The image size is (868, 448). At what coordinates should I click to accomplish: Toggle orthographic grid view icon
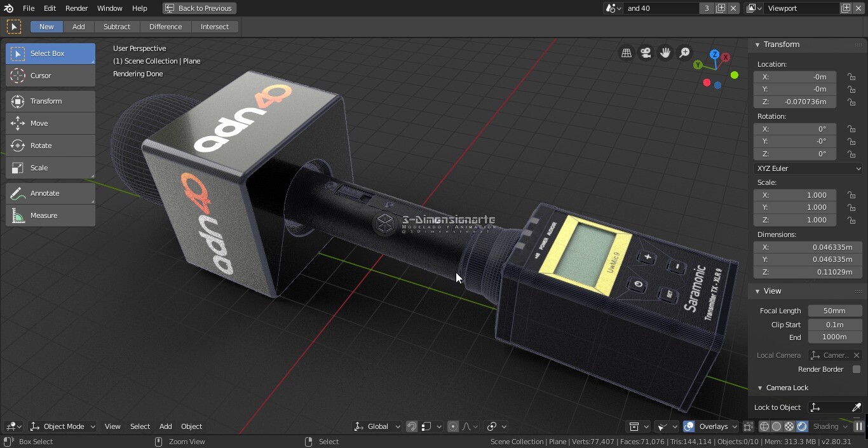(x=627, y=53)
